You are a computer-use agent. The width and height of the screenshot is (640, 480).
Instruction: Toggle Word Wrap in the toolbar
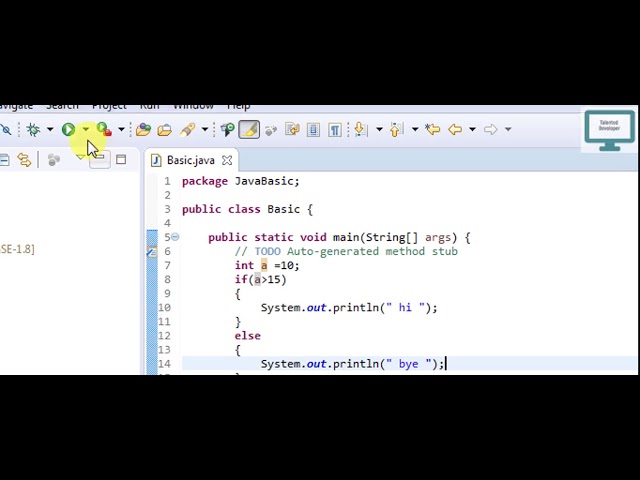[x=292, y=130]
